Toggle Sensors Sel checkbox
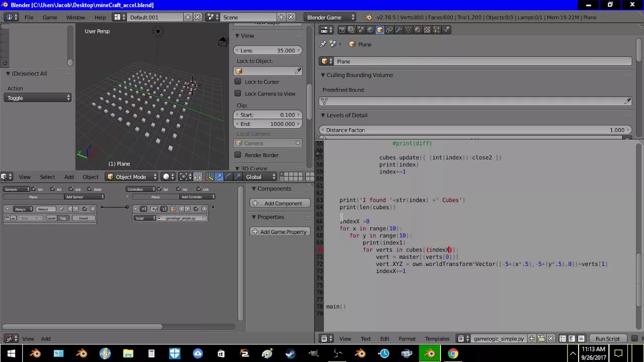The image size is (644, 362). click(34, 189)
